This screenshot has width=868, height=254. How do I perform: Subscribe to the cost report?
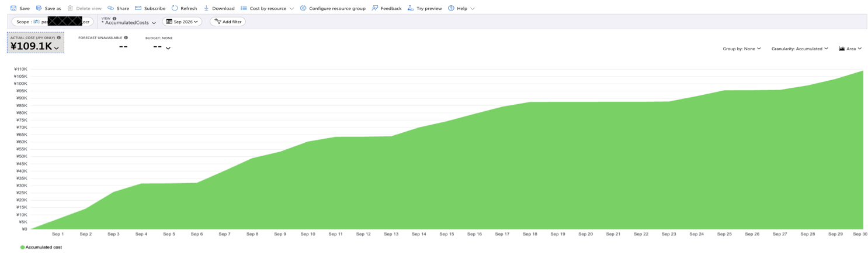(x=150, y=8)
